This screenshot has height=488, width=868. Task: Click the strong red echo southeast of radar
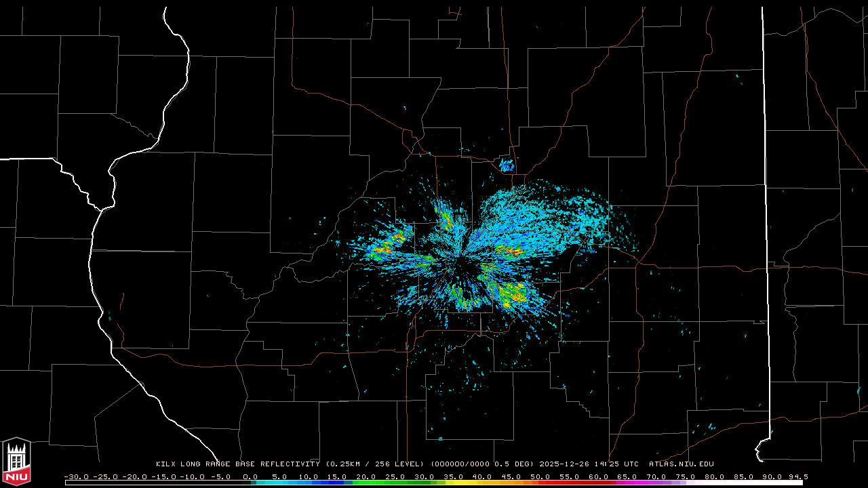511,293
